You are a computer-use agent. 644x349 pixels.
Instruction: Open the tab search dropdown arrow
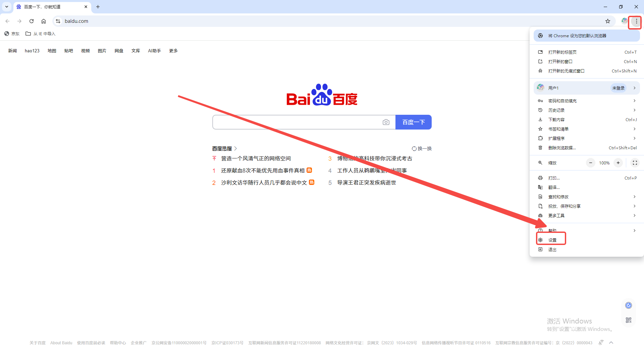click(x=7, y=7)
